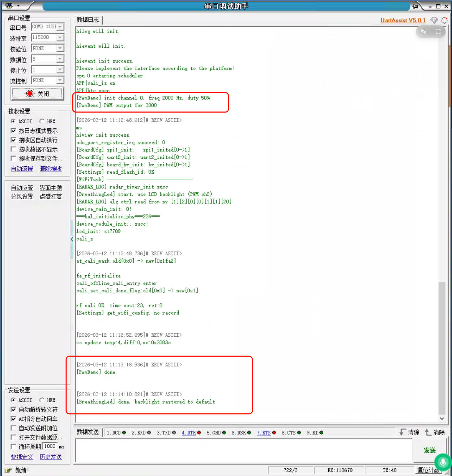
Task: Click the 清除接收 link
Action: click(x=51, y=169)
